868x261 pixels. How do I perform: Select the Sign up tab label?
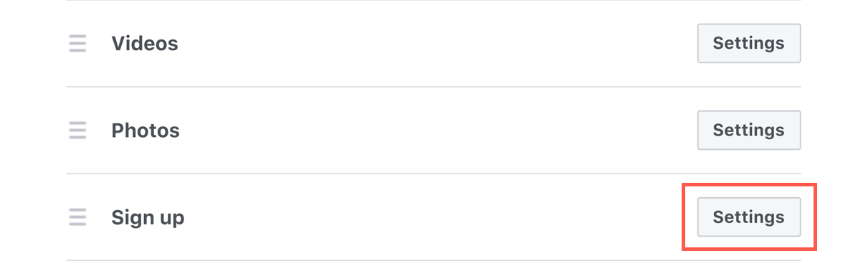pyautogui.click(x=148, y=217)
